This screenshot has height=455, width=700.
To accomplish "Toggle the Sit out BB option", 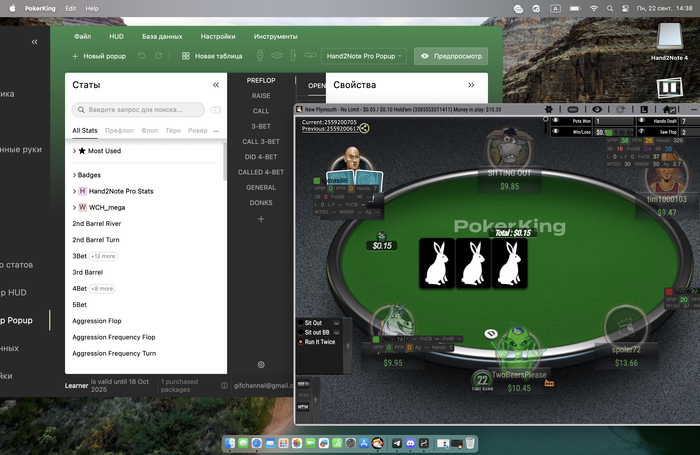I will click(300, 332).
